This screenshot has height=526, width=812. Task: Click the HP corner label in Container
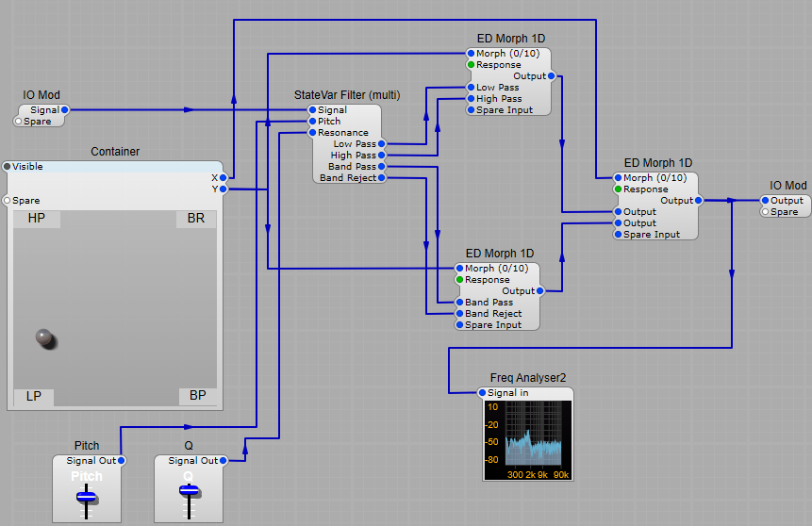point(37,219)
